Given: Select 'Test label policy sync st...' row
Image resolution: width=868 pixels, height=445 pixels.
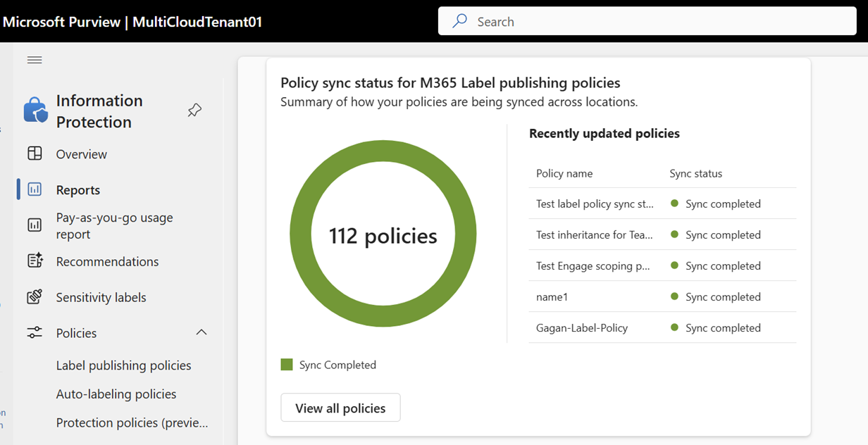Looking at the screenshot, I should 662,203.
